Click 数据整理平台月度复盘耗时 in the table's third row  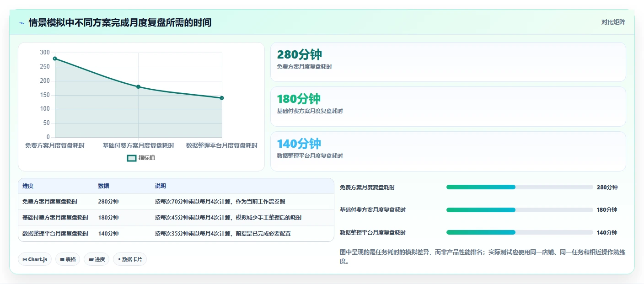click(x=55, y=234)
